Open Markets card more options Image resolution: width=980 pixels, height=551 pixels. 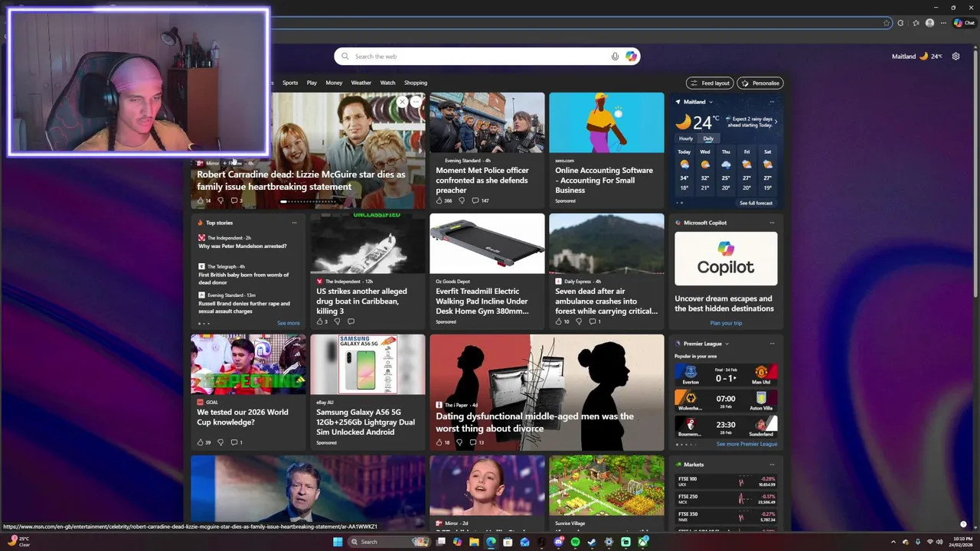[x=772, y=465]
